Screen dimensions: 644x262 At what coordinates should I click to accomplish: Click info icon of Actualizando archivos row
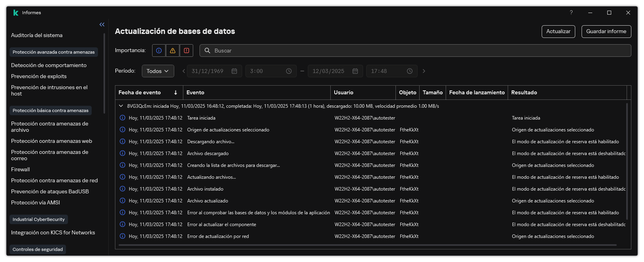(122, 177)
